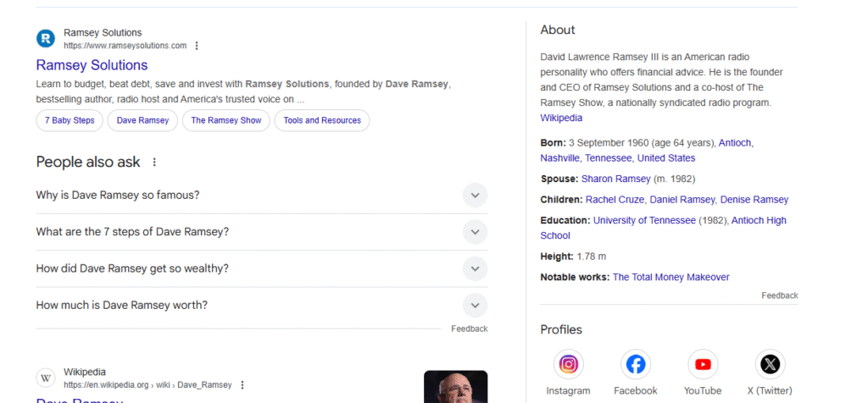The height and width of the screenshot is (403, 868).
Task: Click the 'Profiles' section heading
Action: coord(561,330)
